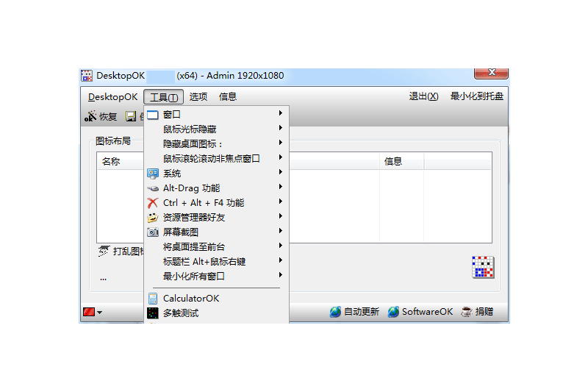Image resolution: width=588 pixels, height=392 pixels.
Task: Click the coffee cup donate icon
Action: (x=467, y=312)
